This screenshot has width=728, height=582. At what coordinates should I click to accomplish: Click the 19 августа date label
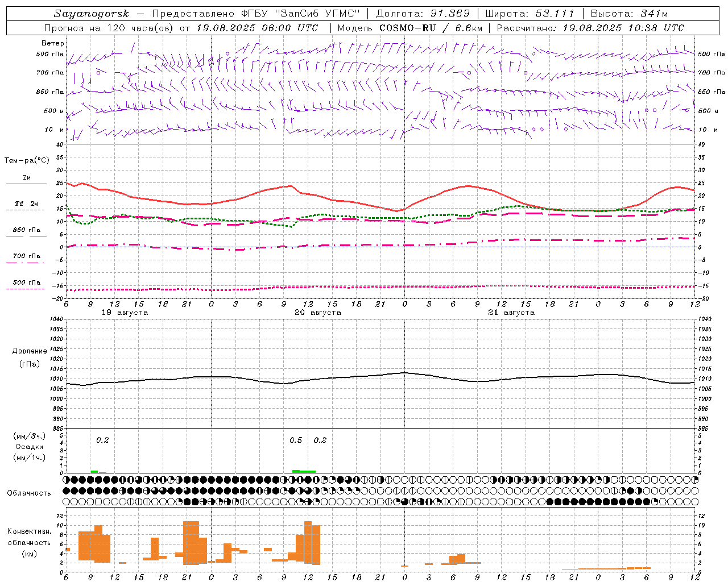click(125, 313)
